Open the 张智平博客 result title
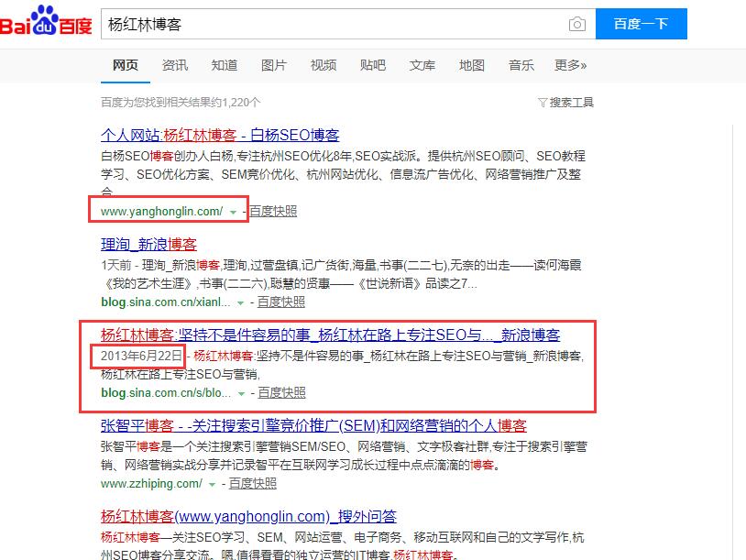Viewport: 746px width, 560px height. (x=313, y=425)
